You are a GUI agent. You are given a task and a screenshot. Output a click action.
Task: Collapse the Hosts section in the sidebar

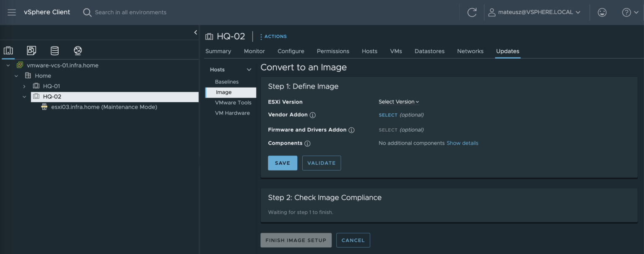[249, 69]
